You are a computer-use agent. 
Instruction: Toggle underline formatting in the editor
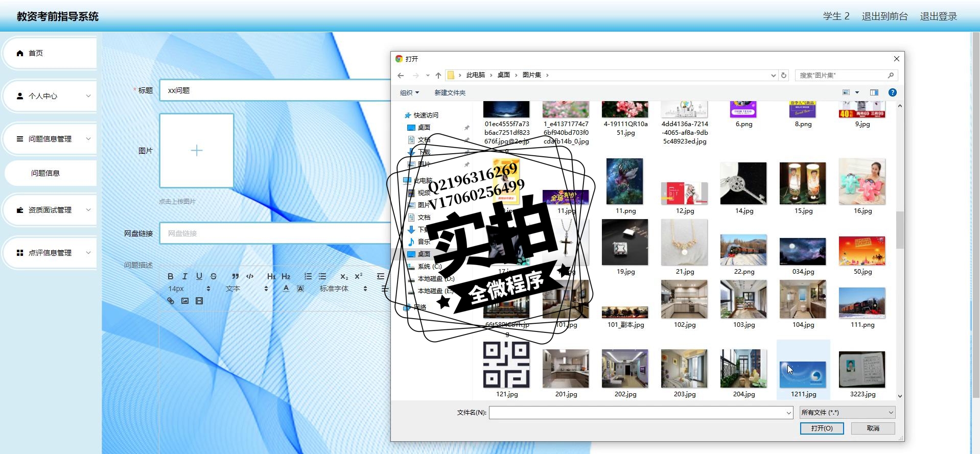tap(199, 276)
